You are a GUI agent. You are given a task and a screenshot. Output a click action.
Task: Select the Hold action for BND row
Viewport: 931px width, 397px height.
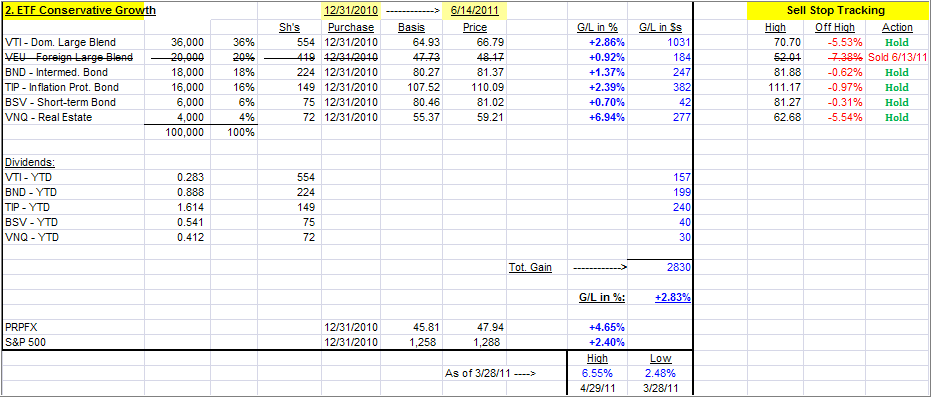[897, 72]
